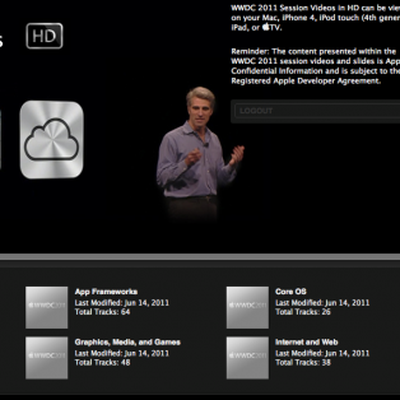This screenshot has height=400, width=400.
Task: Click 'Total Tracks: 48' text
Action: click(102, 362)
